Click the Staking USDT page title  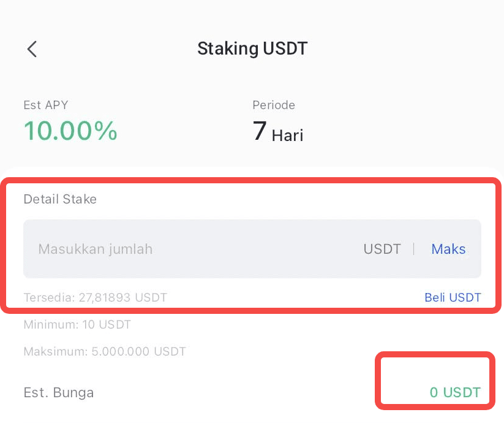click(252, 48)
